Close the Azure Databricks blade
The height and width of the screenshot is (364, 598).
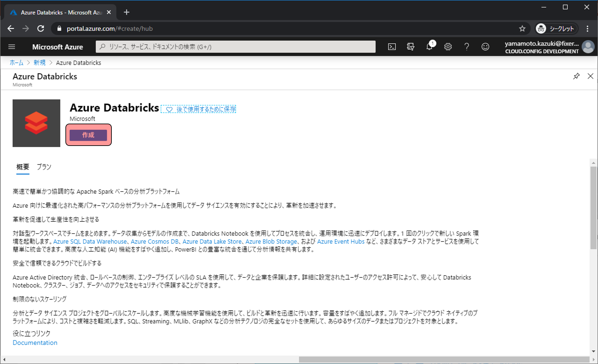590,76
